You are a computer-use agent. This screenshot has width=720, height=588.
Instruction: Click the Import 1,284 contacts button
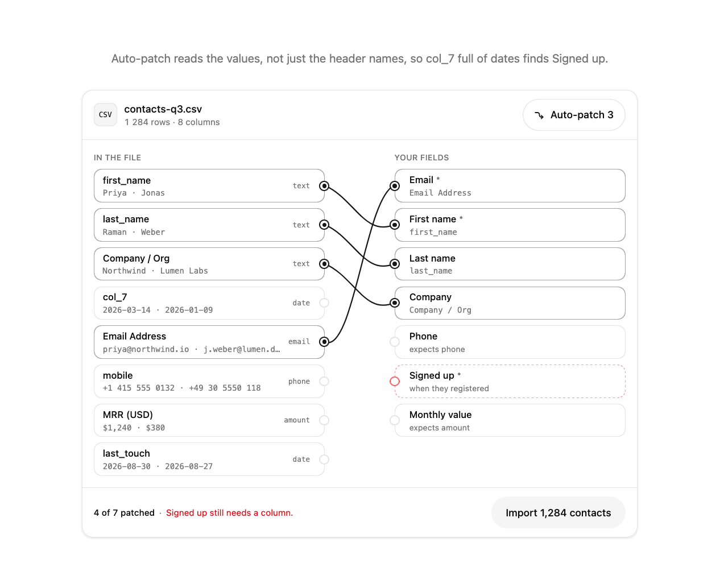click(x=558, y=512)
